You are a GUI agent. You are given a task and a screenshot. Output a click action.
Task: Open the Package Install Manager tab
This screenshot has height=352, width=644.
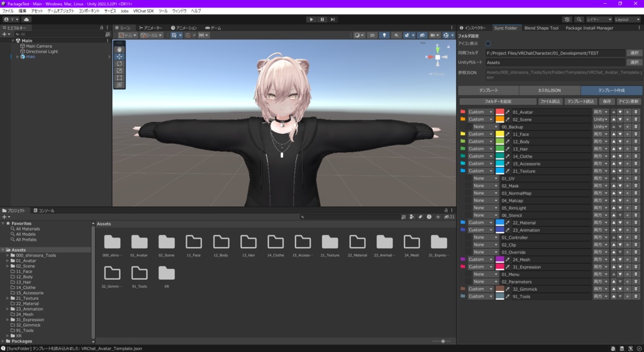click(x=589, y=28)
